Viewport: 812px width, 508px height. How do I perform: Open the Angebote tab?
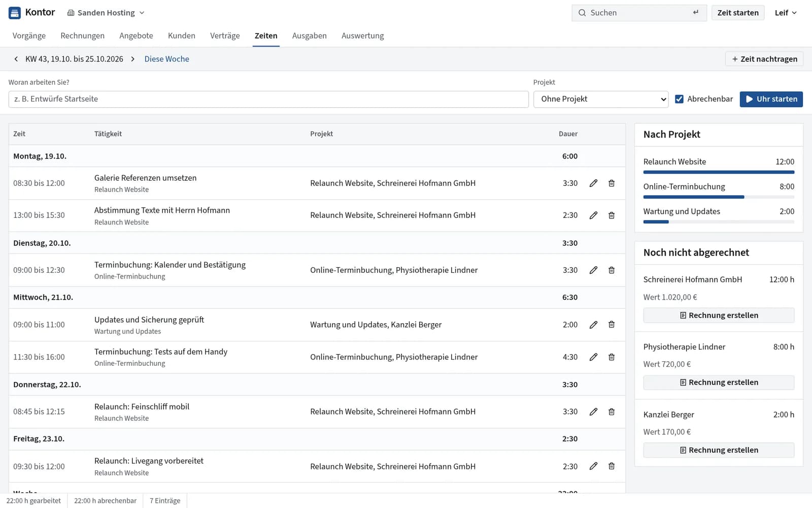pos(136,36)
